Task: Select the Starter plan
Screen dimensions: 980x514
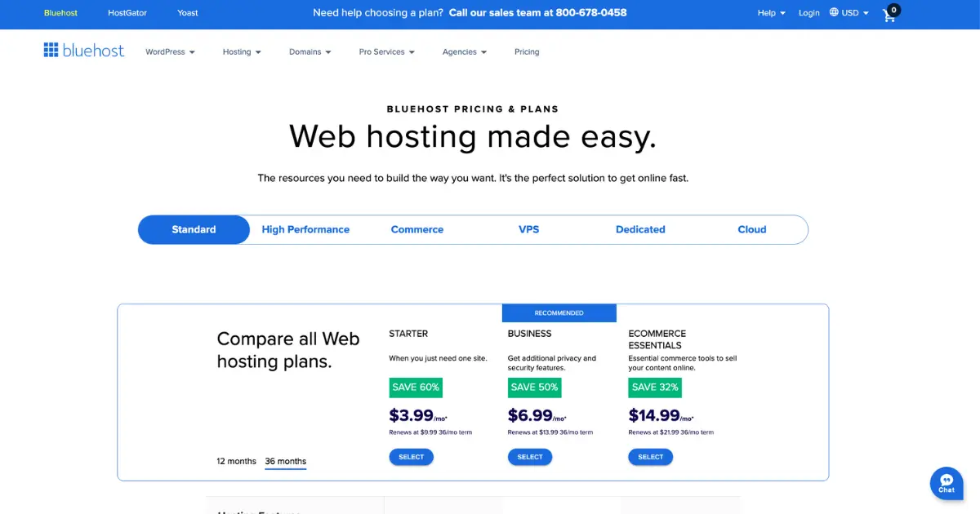Action: [412, 457]
